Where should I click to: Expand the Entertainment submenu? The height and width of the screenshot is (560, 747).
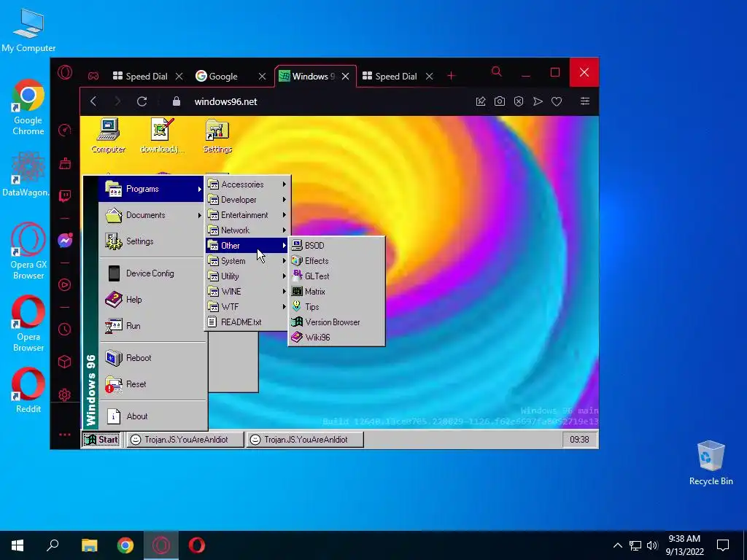click(x=248, y=215)
